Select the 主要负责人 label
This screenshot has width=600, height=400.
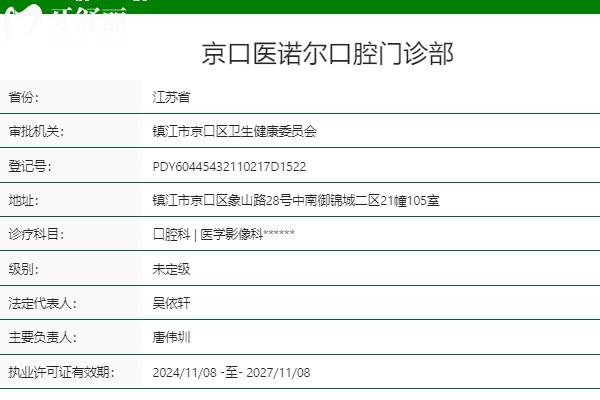(x=42, y=337)
